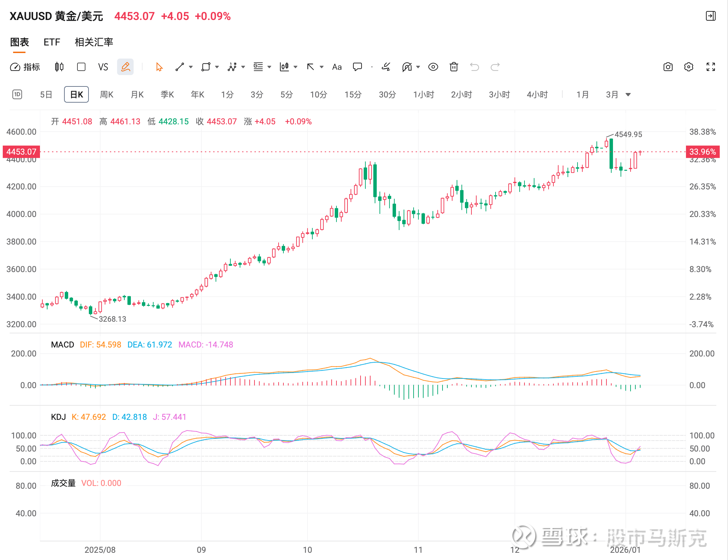Select the 15分 interval
The image size is (728, 560).
click(353, 95)
